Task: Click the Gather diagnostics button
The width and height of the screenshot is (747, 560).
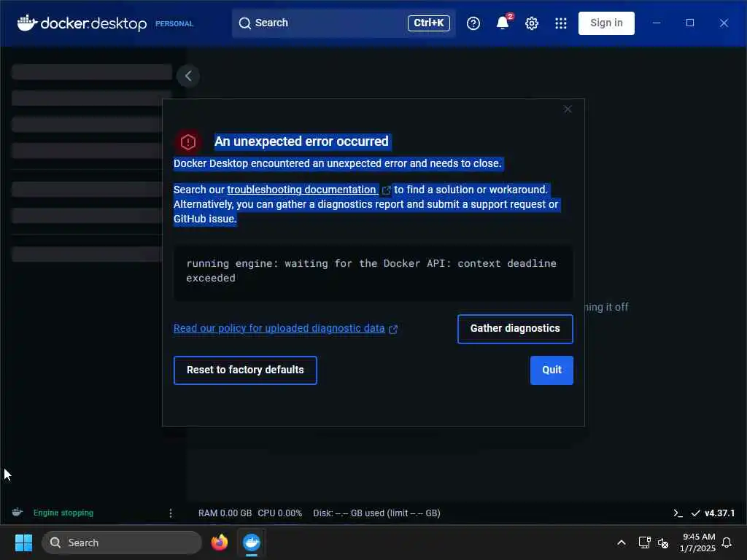Action: click(x=515, y=329)
